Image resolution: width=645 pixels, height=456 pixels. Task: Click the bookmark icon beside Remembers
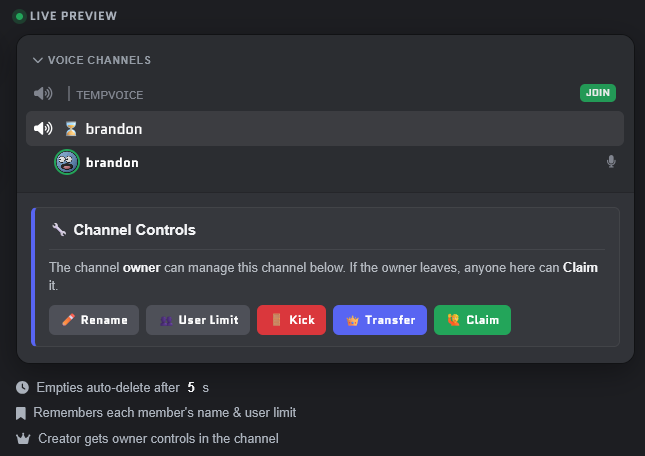tap(21, 413)
